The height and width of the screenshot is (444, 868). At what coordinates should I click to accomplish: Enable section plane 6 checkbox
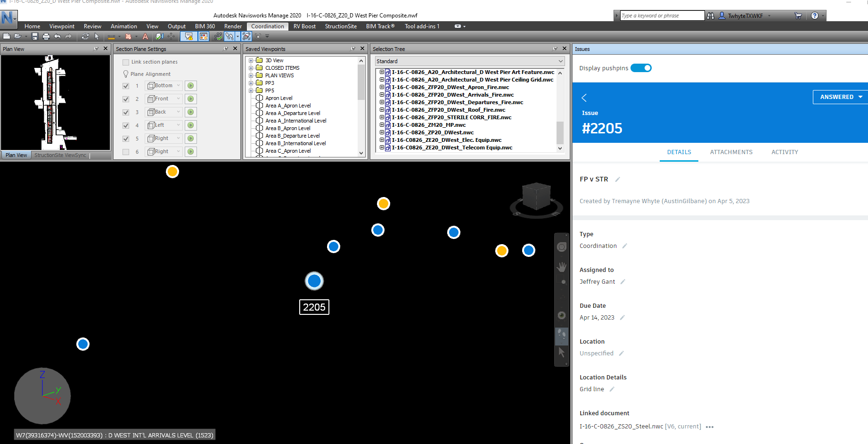point(126,151)
